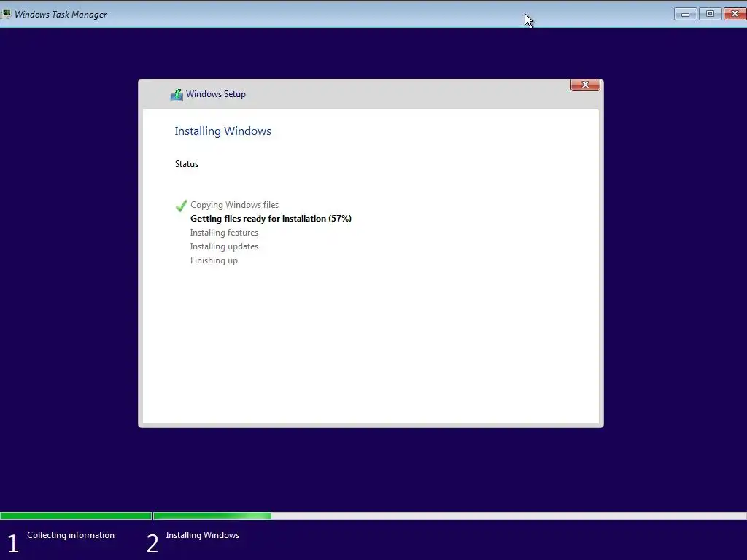Click the Windows Task Manager title icon
747x560 pixels.
[6, 15]
